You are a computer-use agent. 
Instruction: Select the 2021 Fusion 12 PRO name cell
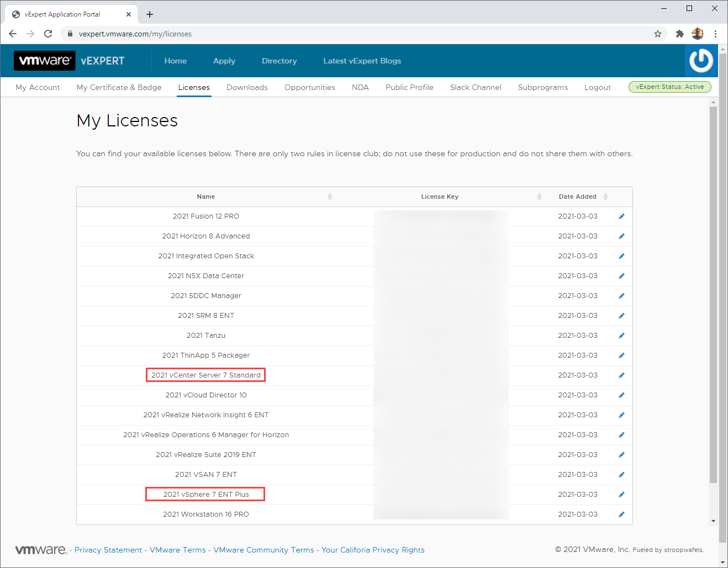[x=206, y=216]
